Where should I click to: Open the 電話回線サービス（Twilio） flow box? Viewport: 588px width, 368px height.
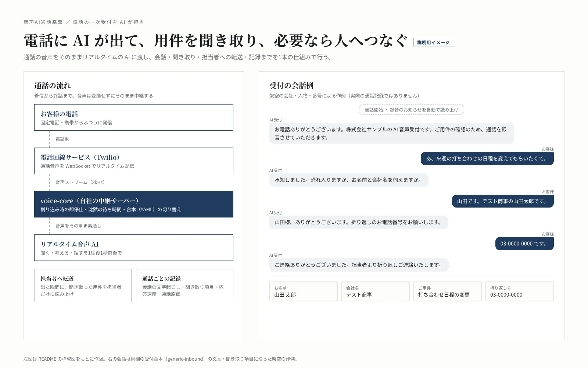(x=134, y=161)
